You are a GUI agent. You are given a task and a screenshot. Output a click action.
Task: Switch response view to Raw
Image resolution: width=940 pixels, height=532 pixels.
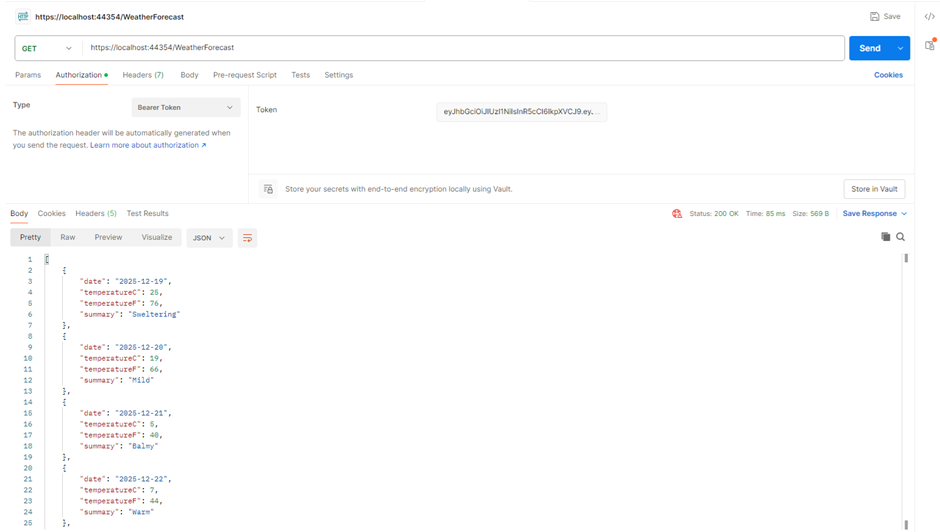tap(67, 238)
